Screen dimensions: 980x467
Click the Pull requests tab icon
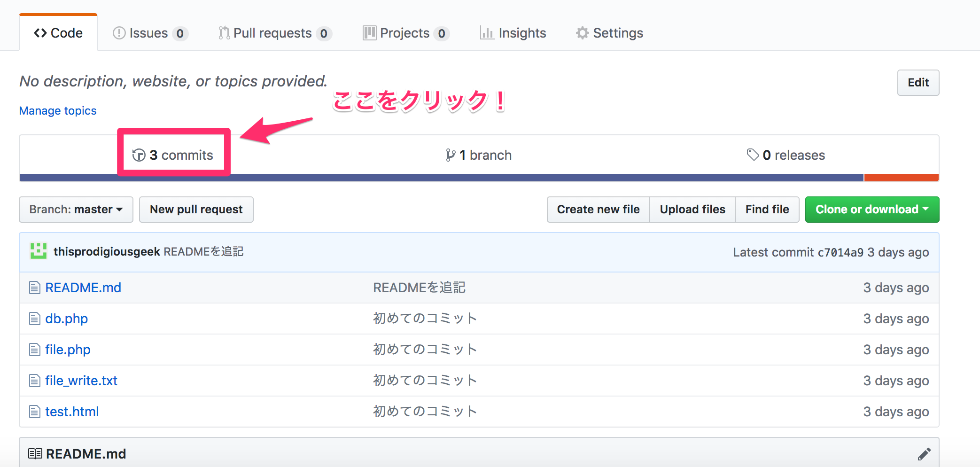(x=224, y=33)
